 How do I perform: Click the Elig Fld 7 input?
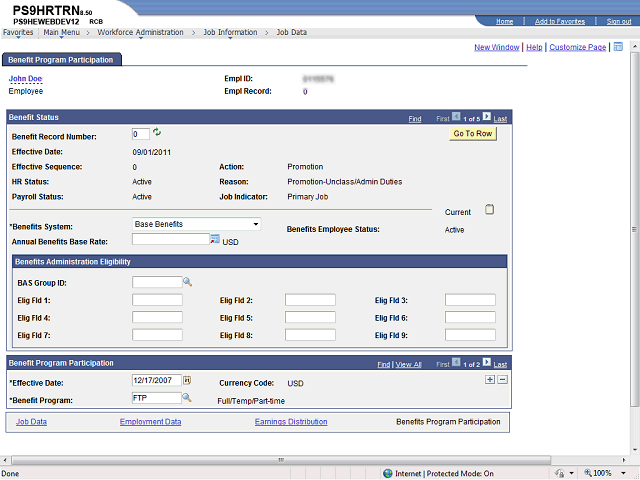tap(157, 335)
